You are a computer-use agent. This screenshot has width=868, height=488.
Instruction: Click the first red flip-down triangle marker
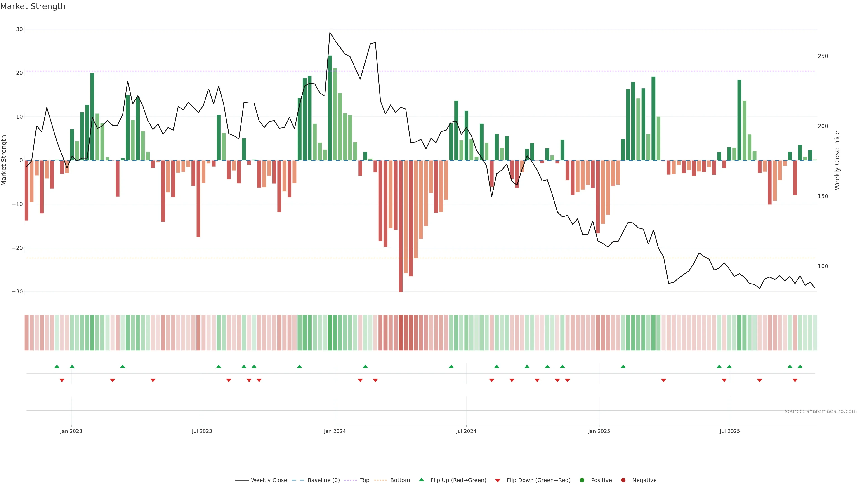[62, 380]
